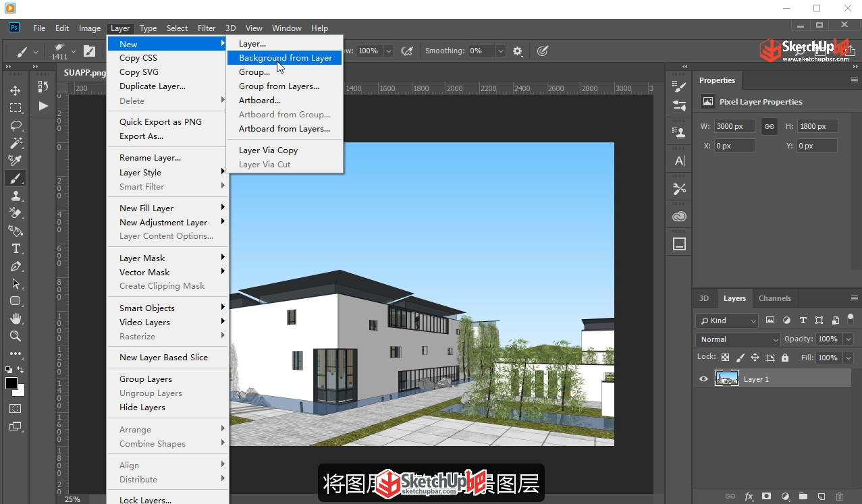This screenshot has height=504, width=862.
Task: Toggle lock position
Action: click(755, 358)
